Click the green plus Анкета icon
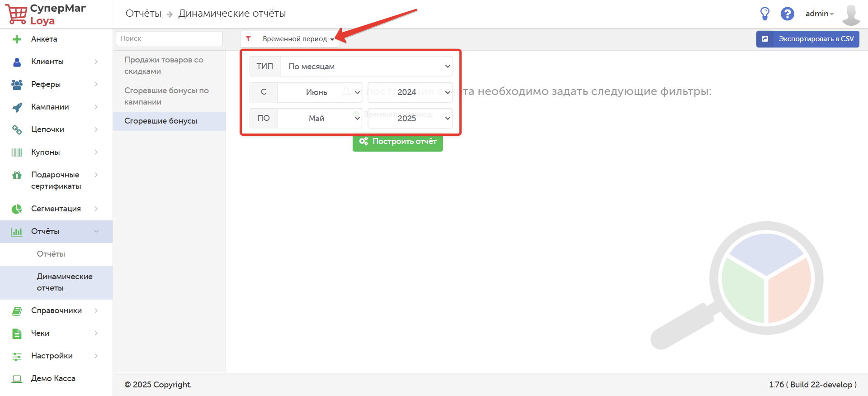868x396 pixels. click(x=17, y=39)
